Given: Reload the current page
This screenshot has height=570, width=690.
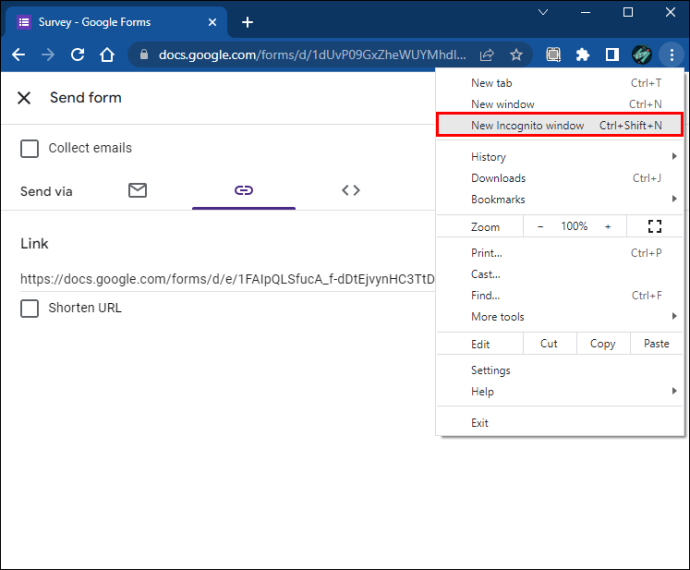Looking at the screenshot, I should [77, 55].
